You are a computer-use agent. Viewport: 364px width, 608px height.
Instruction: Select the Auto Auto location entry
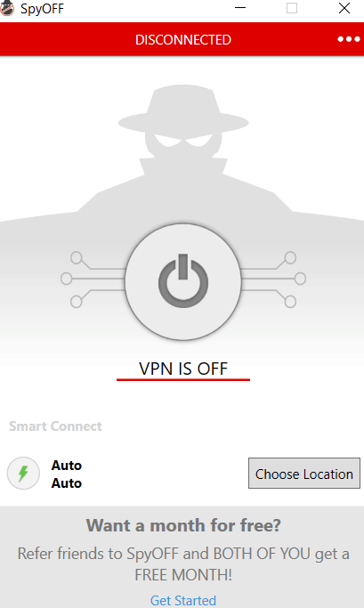click(67, 474)
